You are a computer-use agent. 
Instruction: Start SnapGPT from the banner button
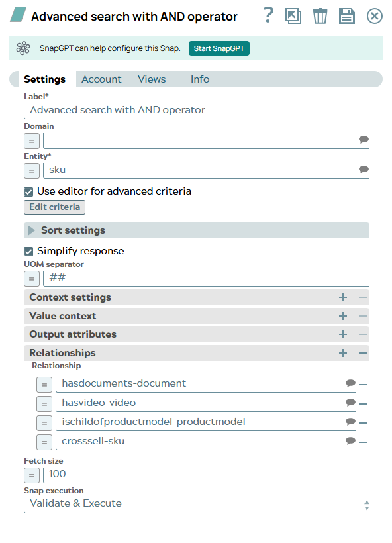(x=220, y=48)
